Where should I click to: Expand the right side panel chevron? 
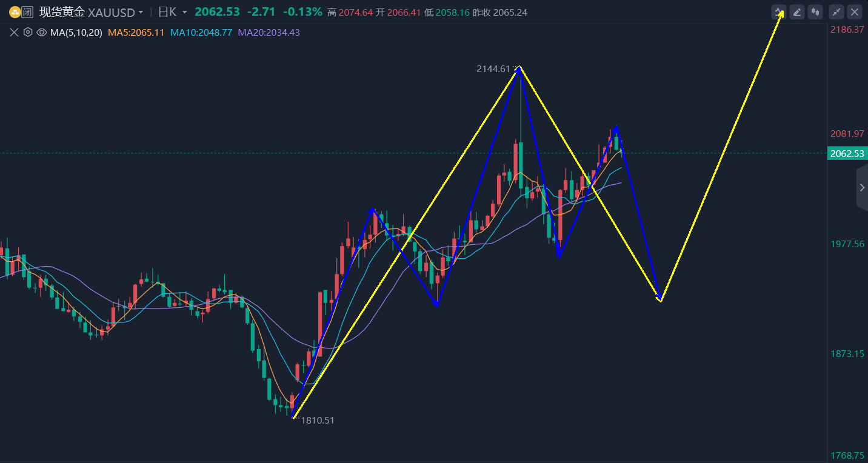tap(862, 188)
